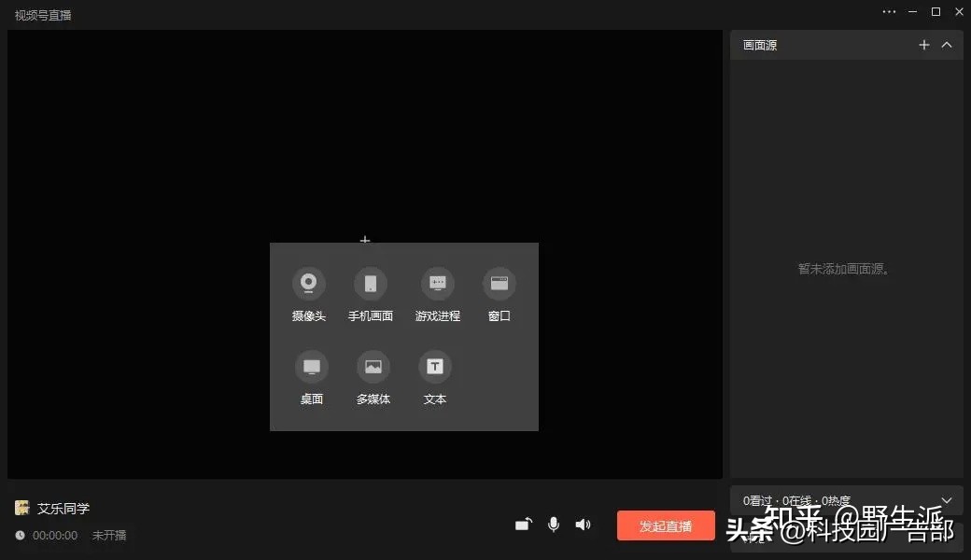Insert a 文本 text source
The image size is (971, 560).
pos(434,367)
